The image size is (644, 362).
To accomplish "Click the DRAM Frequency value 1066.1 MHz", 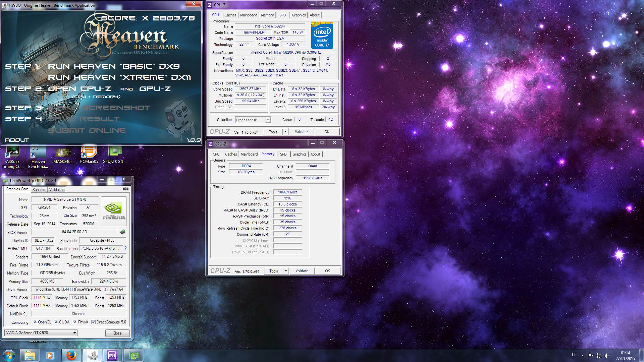I will click(287, 192).
